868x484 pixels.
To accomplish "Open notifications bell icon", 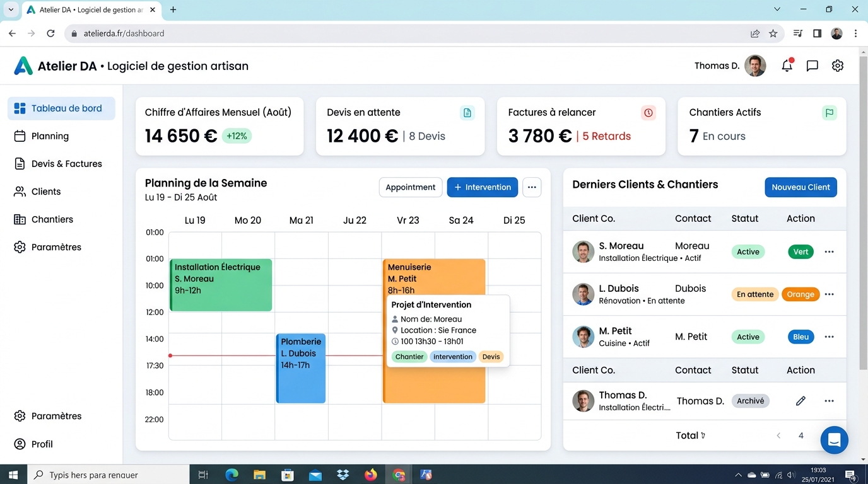I will click(x=787, y=66).
